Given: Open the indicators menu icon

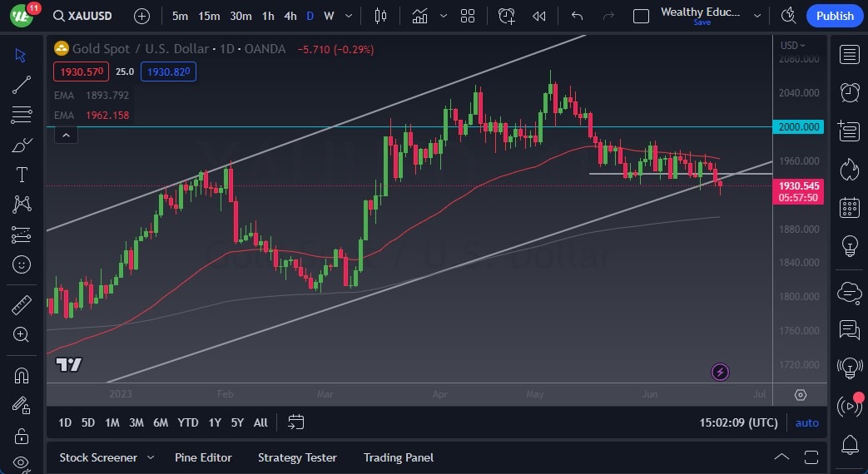Looking at the screenshot, I should [419, 16].
